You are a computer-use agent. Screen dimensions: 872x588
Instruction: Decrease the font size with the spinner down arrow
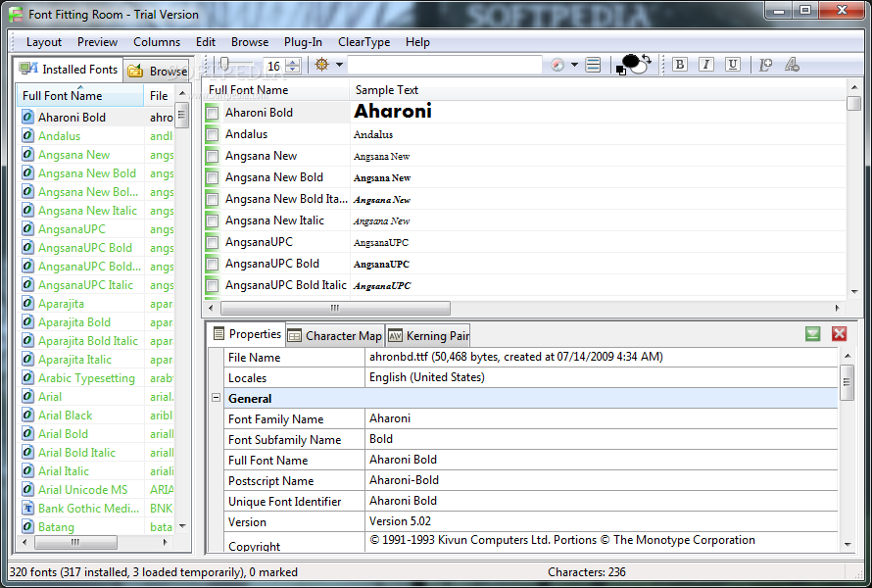pyautogui.click(x=293, y=70)
